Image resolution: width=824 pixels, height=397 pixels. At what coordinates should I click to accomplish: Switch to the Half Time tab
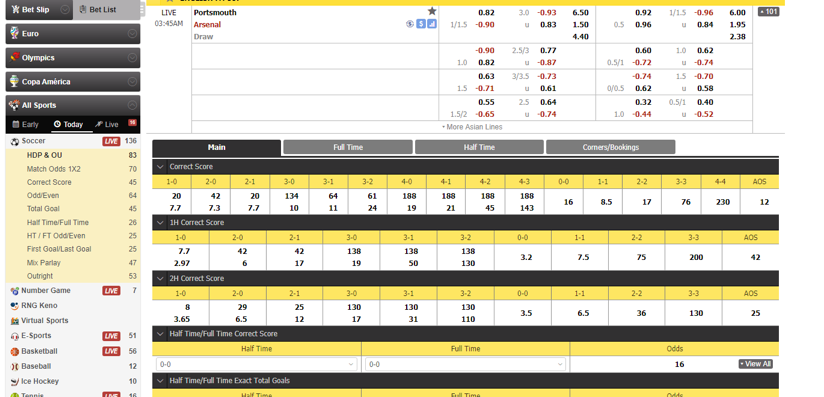479,148
